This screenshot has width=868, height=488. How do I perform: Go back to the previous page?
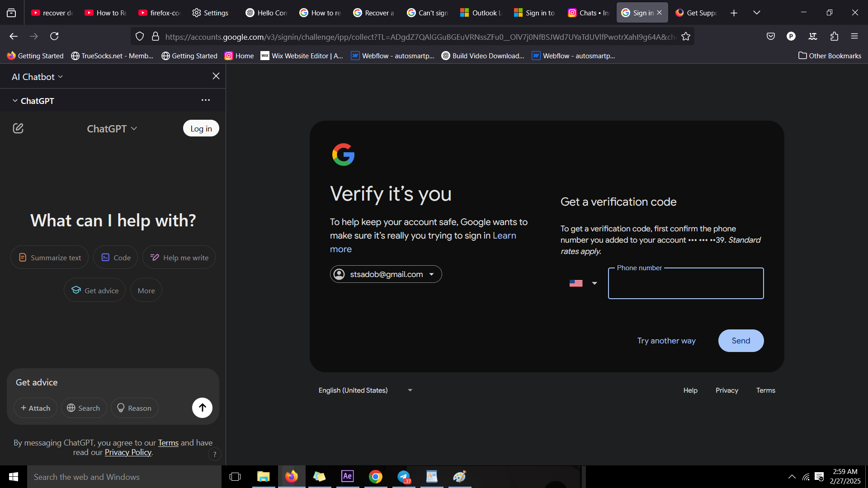(14, 36)
